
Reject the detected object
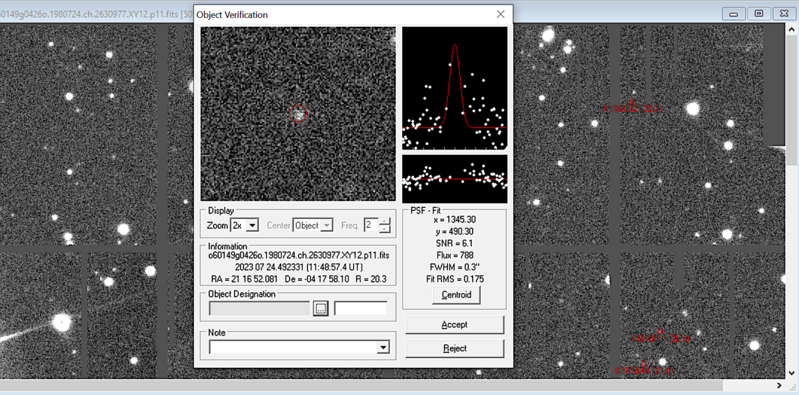pyautogui.click(x=455, y=349)
